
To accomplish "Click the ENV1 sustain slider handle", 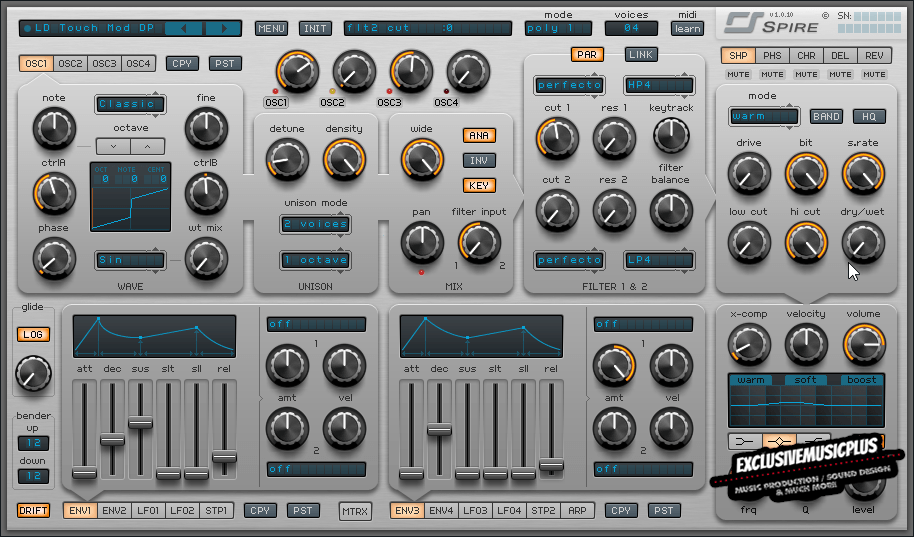I will (x=141, y=422).
